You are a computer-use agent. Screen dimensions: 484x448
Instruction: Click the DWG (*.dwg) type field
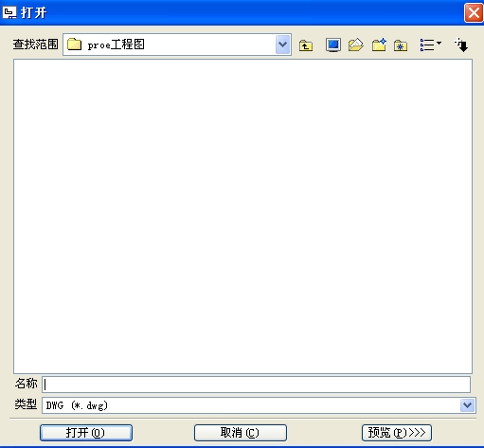[259, 405]
